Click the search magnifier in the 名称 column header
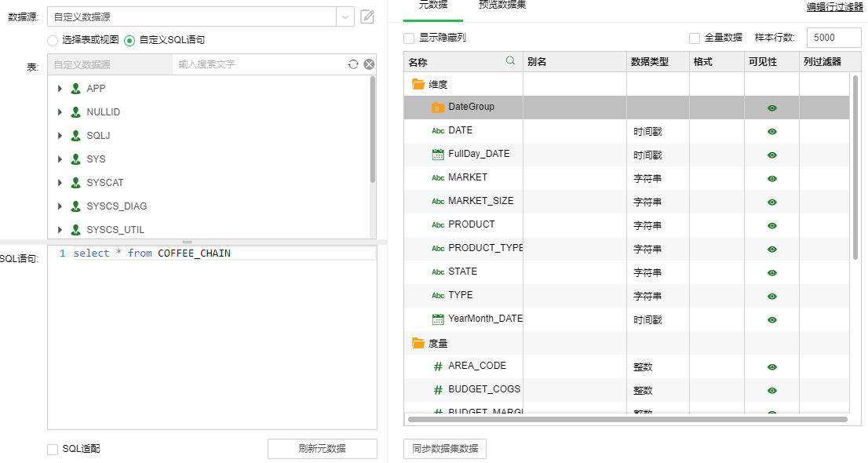Viewport: 868px width, 463px height. pyautogui.click(x=511, y=60)
